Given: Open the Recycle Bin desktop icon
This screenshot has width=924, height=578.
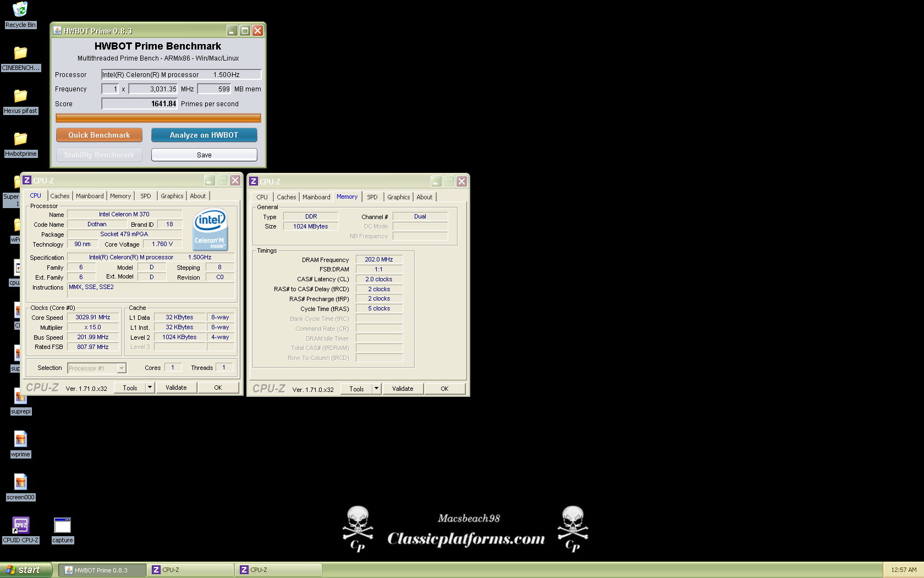Looking at the screenshot, I should 20,9.
